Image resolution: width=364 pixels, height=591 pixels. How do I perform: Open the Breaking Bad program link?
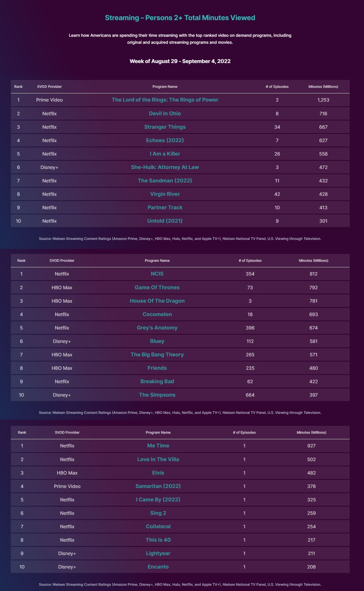click(157, 381)
